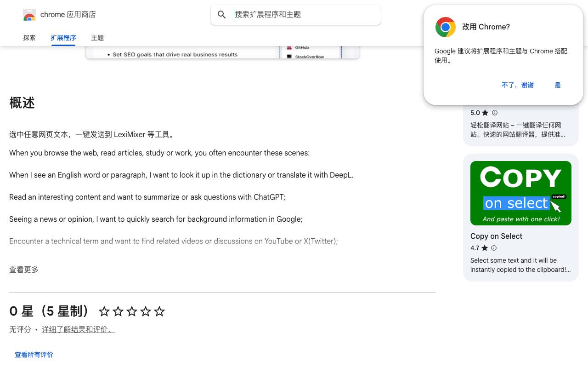Open the 主题 tab
Screen dimensions: 588x368
point(97,38)
